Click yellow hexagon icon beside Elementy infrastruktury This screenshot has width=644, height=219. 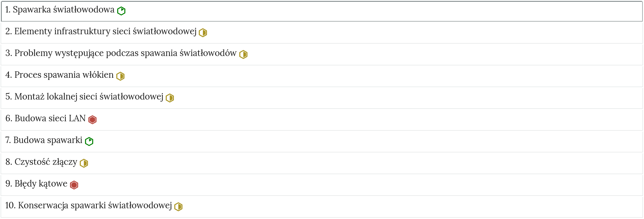[203, 33]
